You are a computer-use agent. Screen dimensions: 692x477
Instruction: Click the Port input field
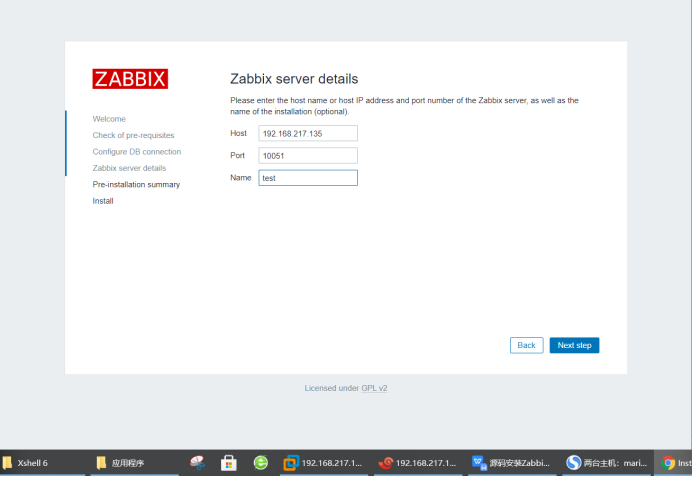[x=308, y=156]
